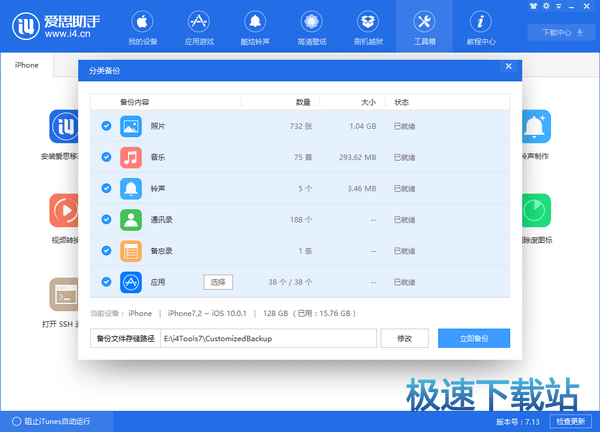Select the 工具箱 toolbox section
The height and width of the screenshot is (432, 600).
tap(424, 28)
